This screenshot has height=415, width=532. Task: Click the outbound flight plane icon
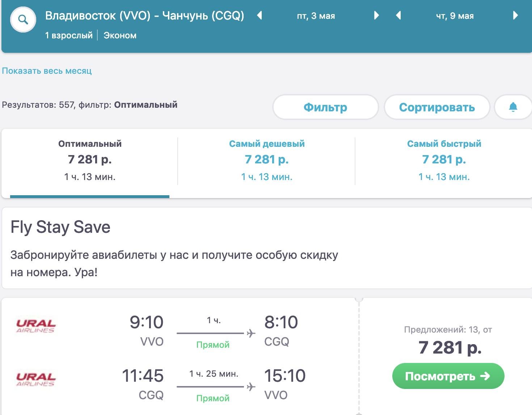click(x=251, y=333)
